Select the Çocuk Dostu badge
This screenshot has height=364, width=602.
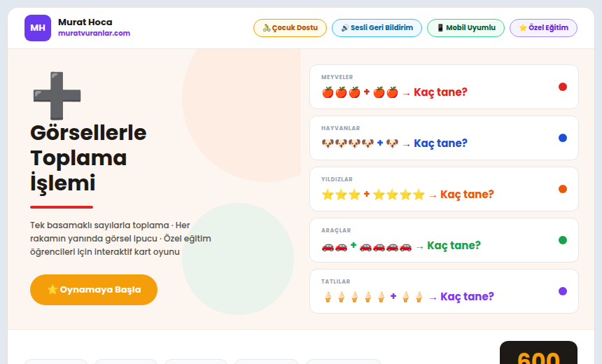click(x=290, y=28)
